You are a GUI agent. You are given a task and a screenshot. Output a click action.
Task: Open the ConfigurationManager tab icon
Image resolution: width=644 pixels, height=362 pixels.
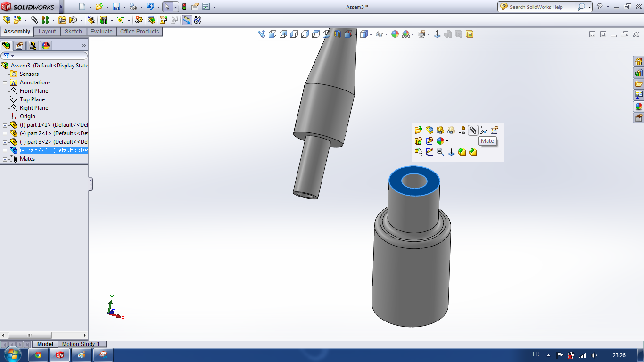(x=32, y=46)
